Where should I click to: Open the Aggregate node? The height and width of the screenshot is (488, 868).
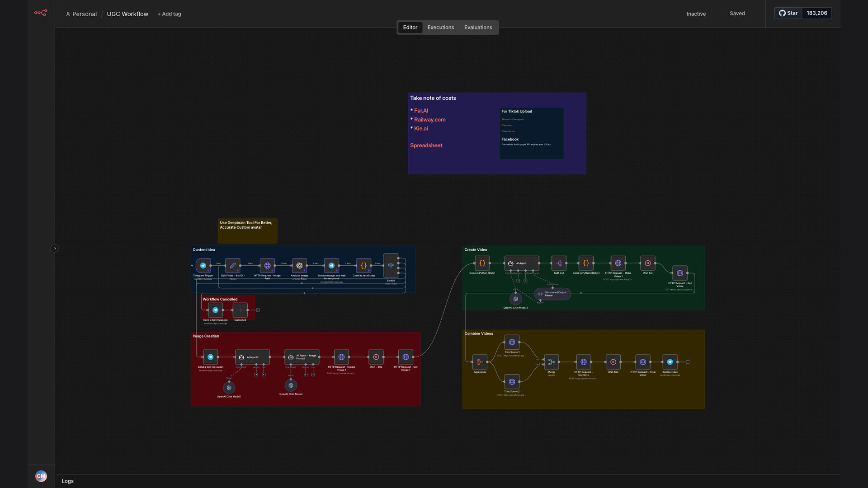tap(480, 362)
